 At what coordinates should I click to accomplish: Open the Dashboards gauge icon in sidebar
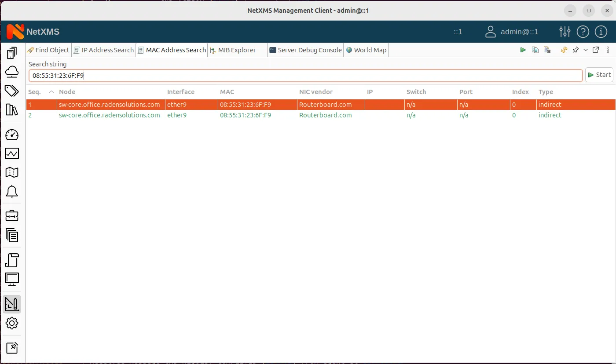tap(12, 135)
